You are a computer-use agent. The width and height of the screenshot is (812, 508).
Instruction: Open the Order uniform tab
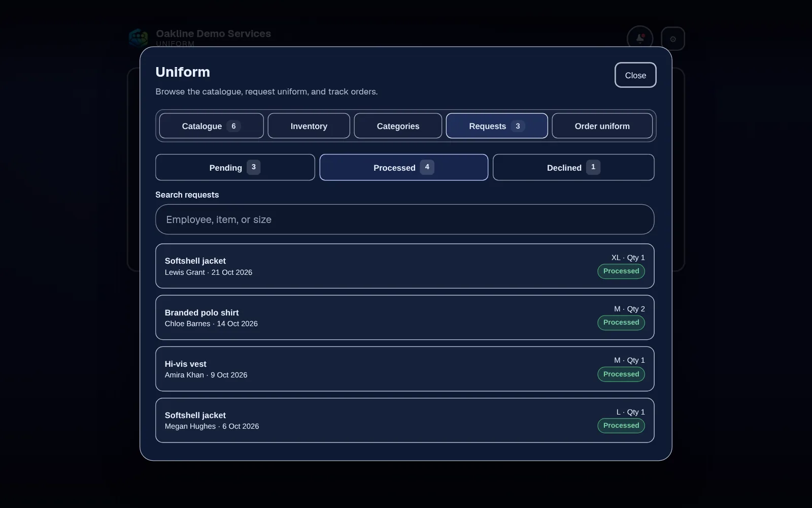(x=602, y=126)
